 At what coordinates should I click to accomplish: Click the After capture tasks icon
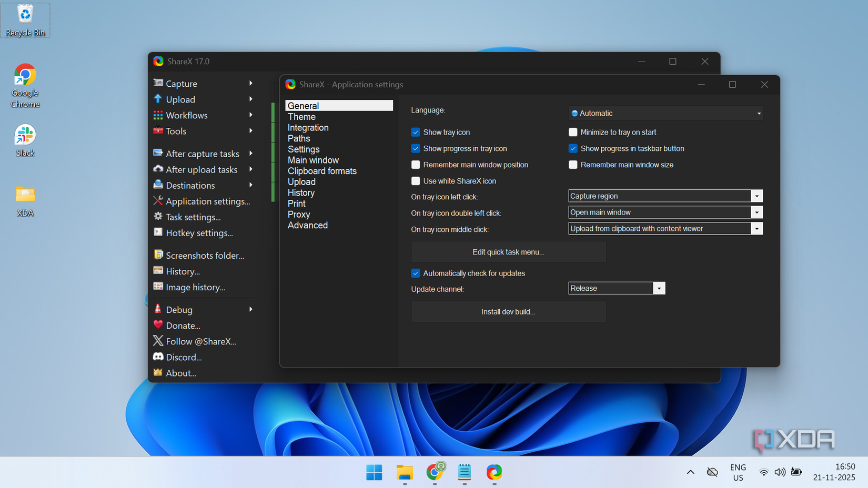[x=158, y=153]
